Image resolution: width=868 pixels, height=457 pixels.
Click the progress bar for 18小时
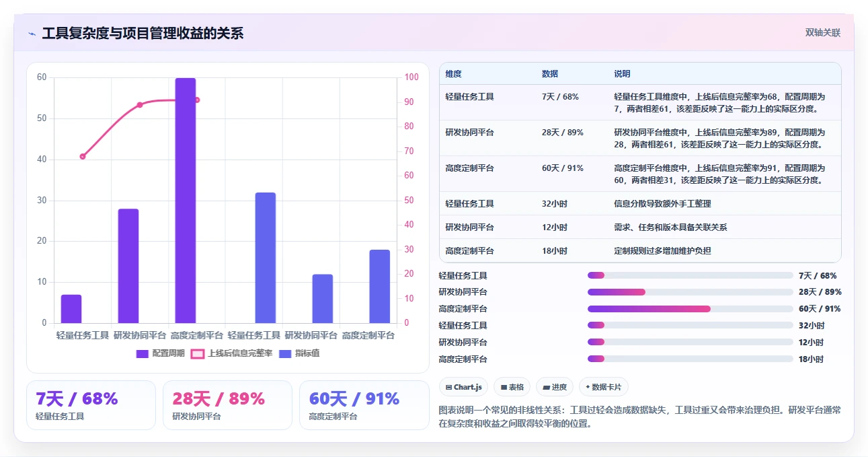691,359
